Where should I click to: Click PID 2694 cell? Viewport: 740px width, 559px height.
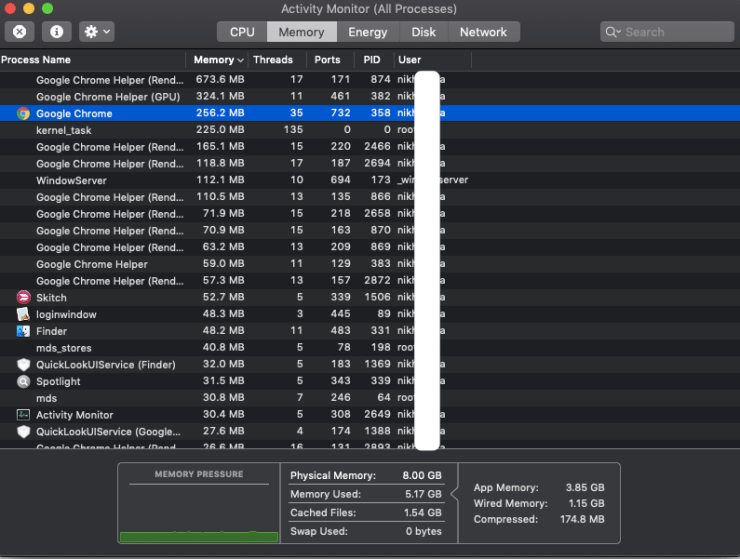pyautogui.click(x=377, y=163)
